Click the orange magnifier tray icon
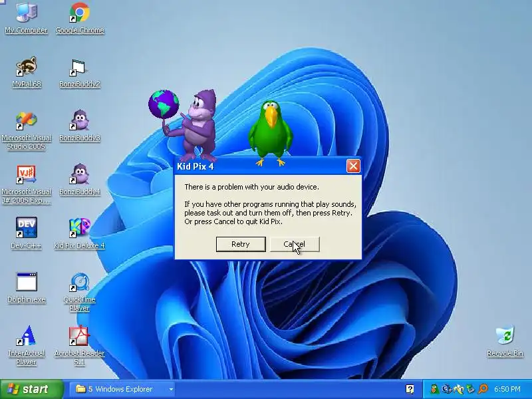 coord(483,389)
